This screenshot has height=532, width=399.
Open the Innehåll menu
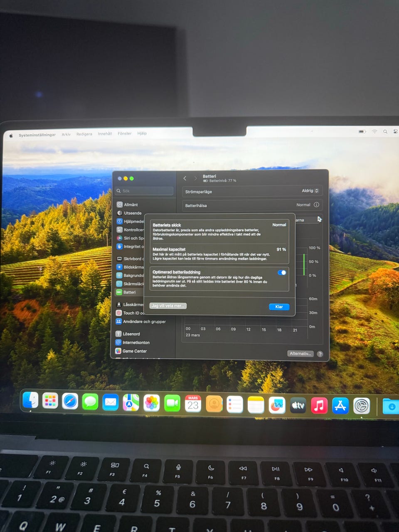[x=105, y=134]
